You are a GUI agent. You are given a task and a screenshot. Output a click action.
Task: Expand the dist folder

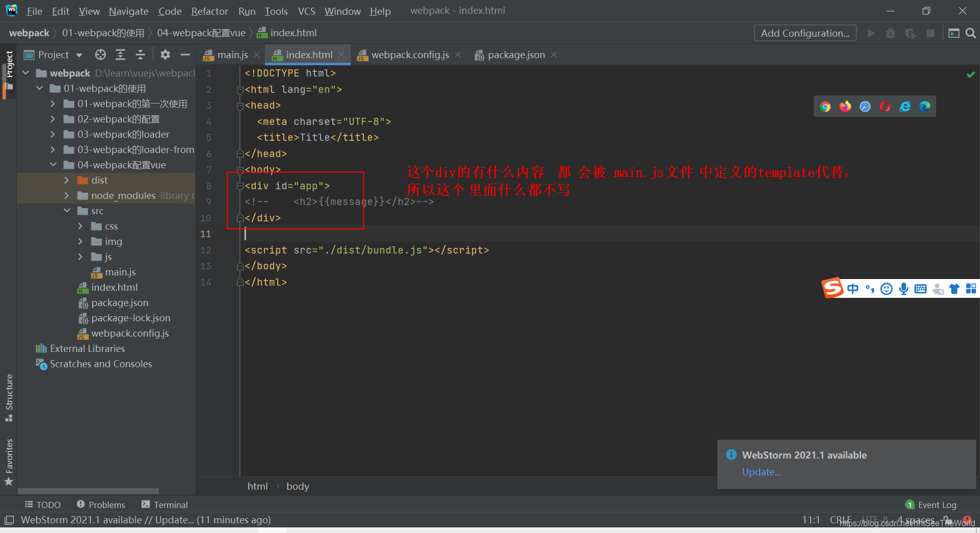tap(67, 180)
